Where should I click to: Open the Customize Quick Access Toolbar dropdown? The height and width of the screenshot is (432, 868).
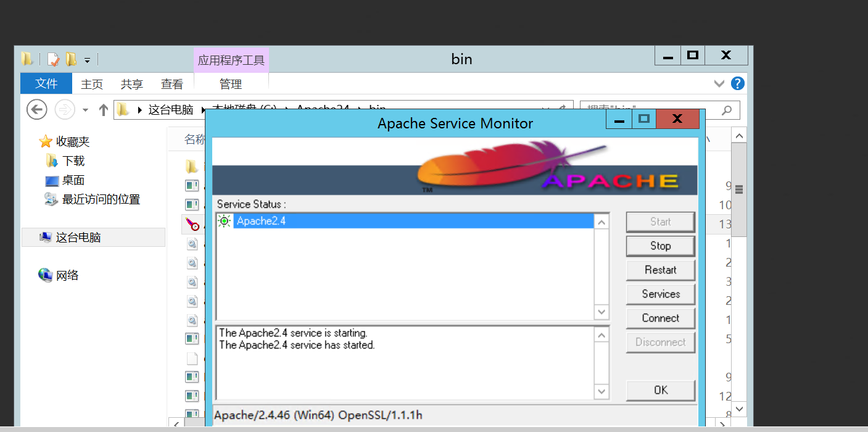87,60
